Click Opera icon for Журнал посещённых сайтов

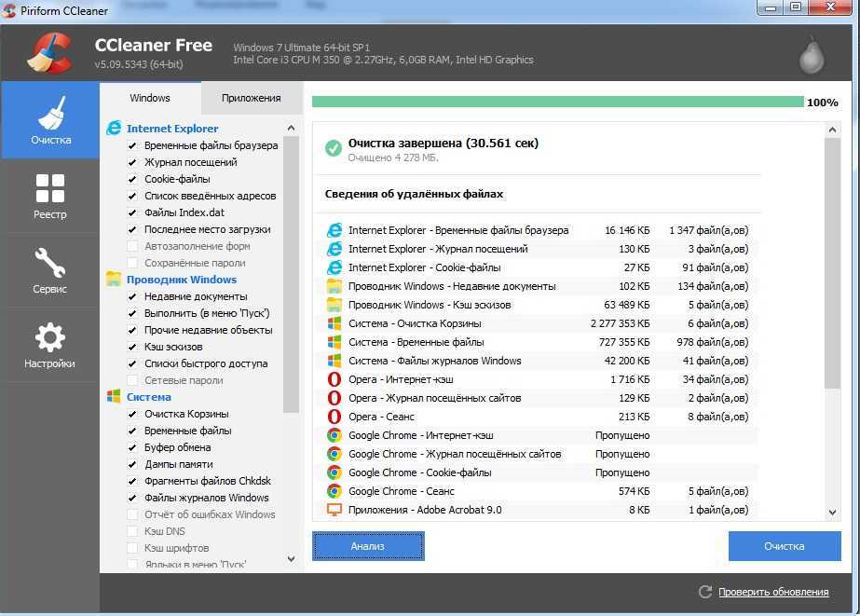(334, 398)
